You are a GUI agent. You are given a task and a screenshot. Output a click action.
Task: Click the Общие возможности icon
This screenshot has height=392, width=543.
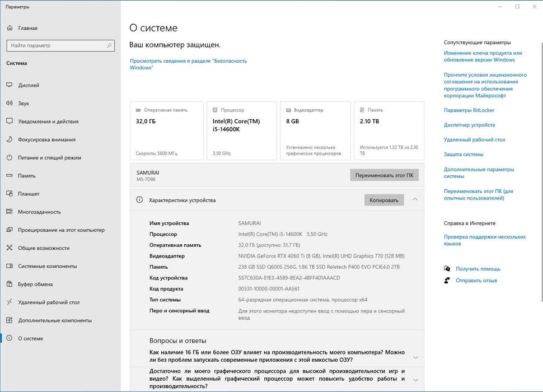click(x=10, y=248)
